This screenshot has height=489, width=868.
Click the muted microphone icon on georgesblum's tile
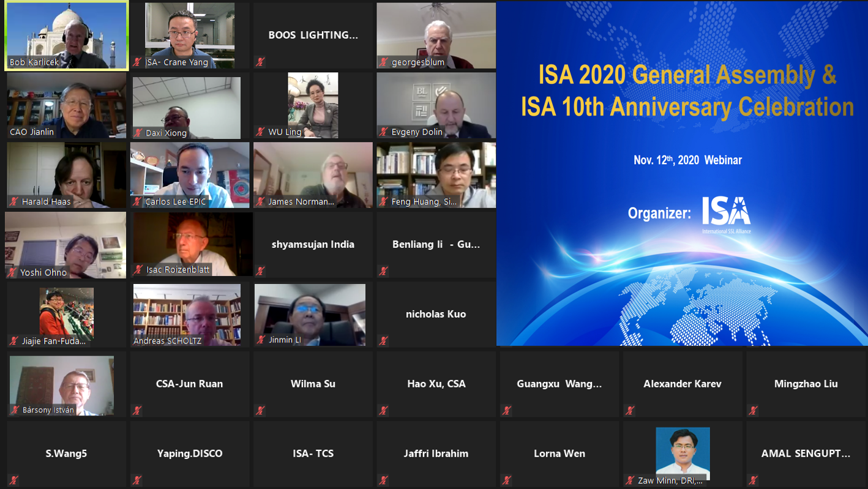point(384,62)
